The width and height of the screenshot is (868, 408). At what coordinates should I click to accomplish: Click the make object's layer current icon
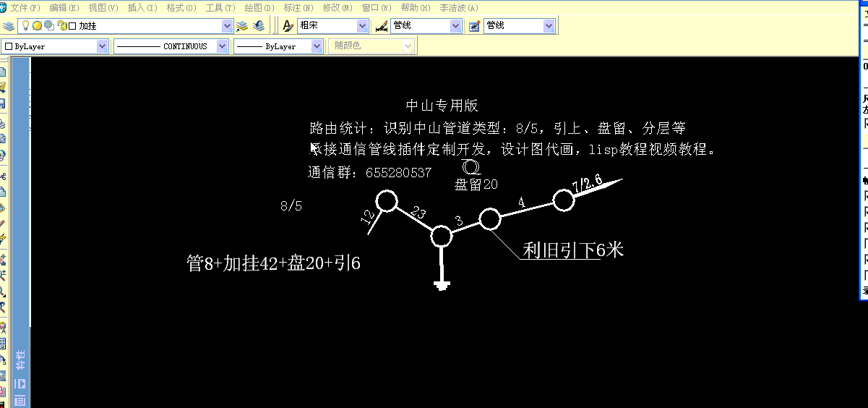coord(242,25)
